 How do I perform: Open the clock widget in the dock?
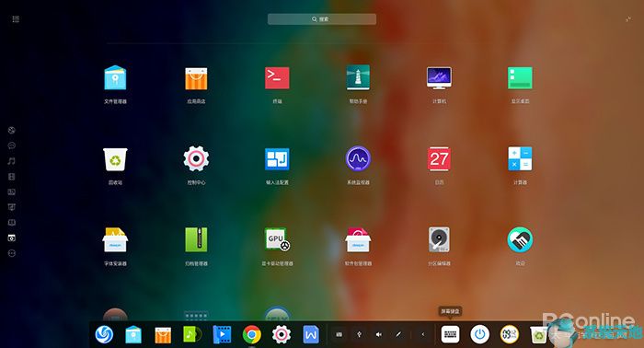tap(510, 334)
